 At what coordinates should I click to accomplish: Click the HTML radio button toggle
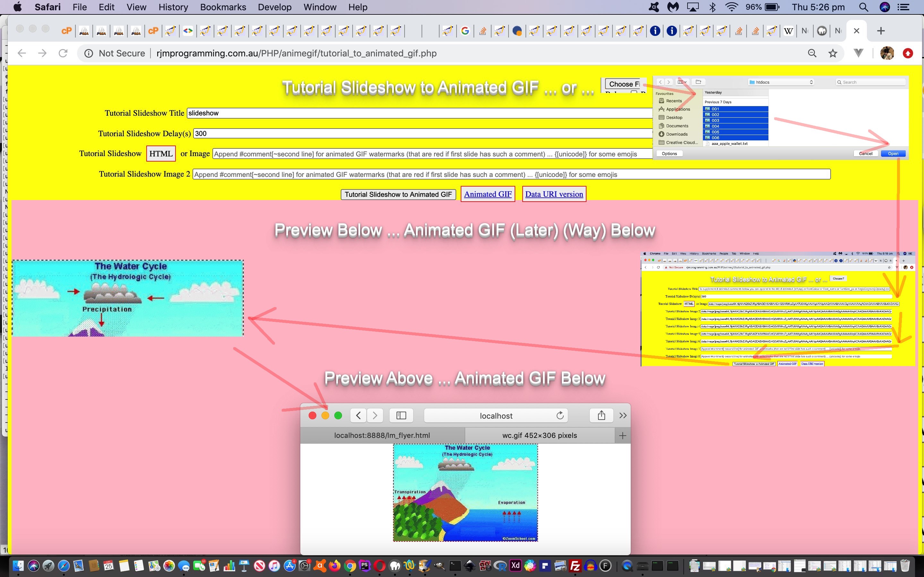pyautogui.click(x=160, y=154)
